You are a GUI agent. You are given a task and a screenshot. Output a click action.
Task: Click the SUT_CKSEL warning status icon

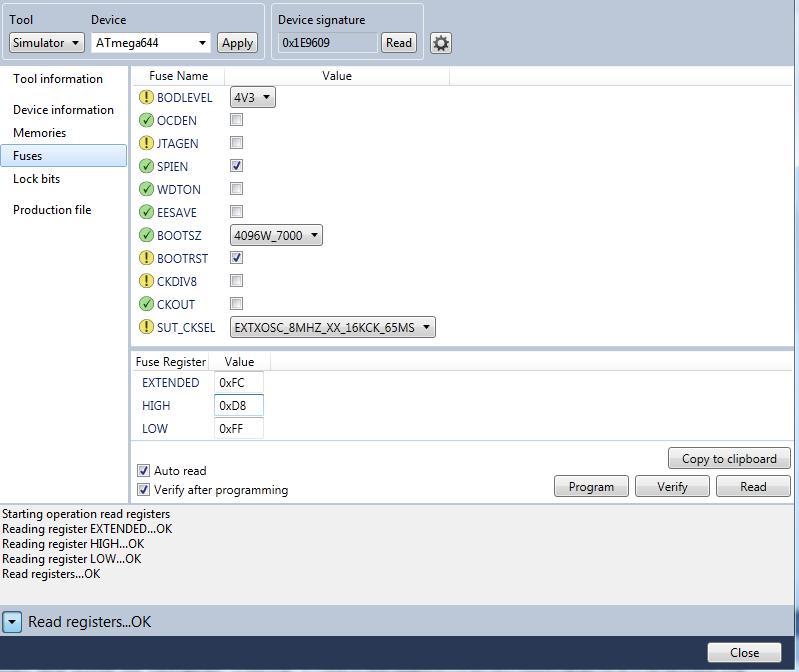[x=147, y=327]
